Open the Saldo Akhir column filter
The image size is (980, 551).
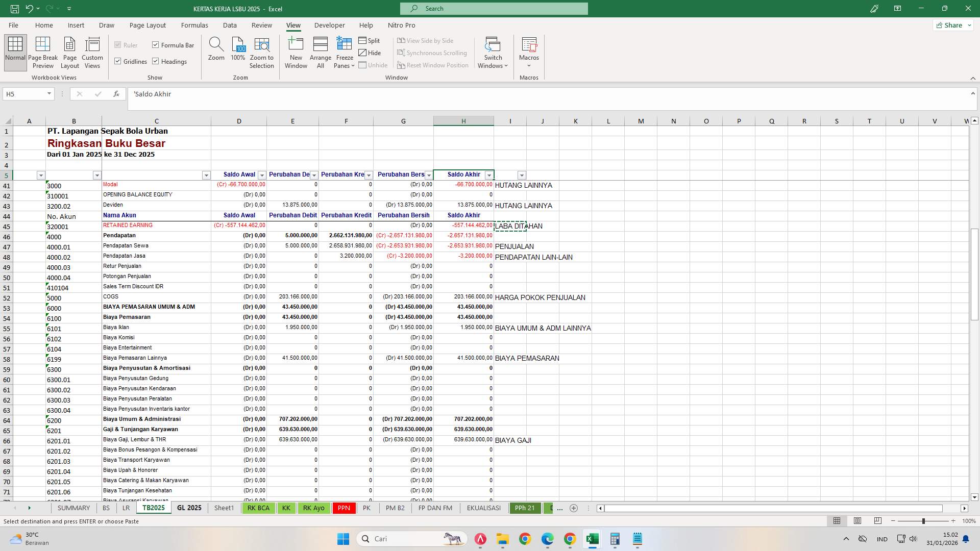pyautogui.click(x=489, y=175)
